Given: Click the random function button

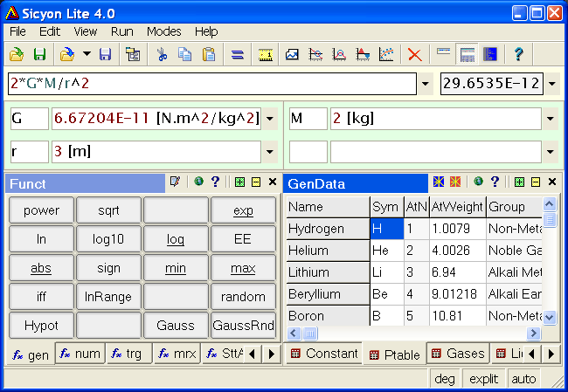Looking at the screenshot, I should click(243, 297).
